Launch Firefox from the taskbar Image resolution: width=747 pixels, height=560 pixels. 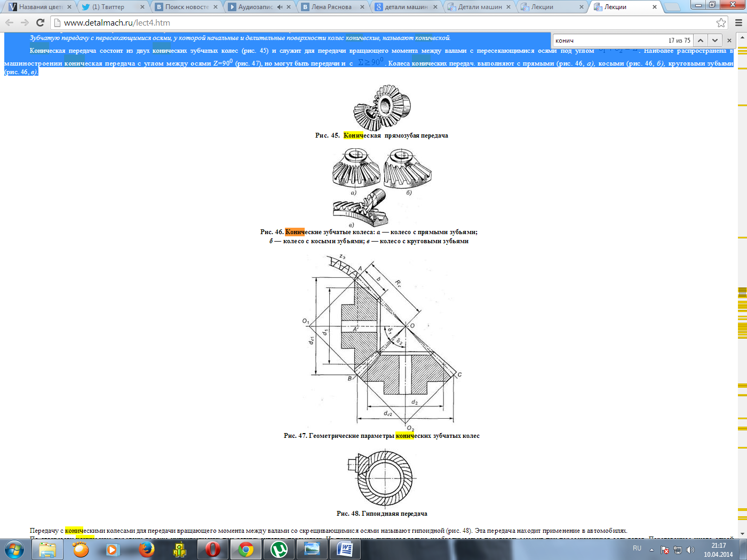pyautogui.click(x=146, y=549)
